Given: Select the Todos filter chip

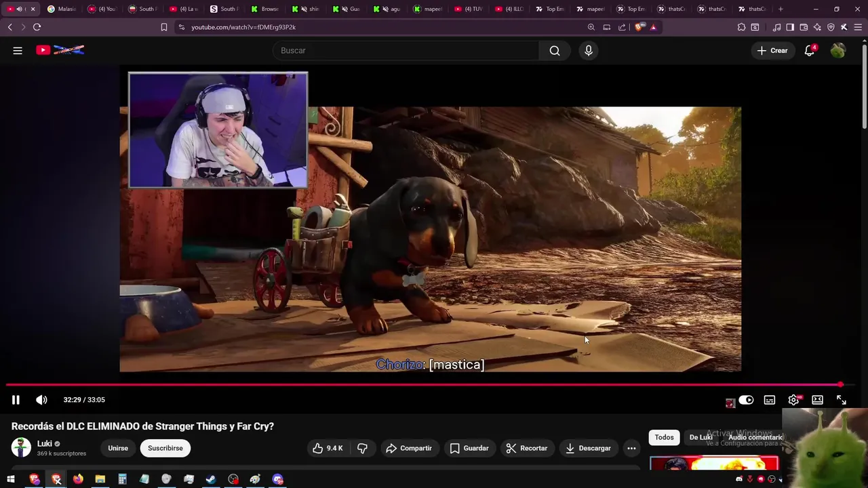Looking at the screenshot, I should tap(664, 437).
